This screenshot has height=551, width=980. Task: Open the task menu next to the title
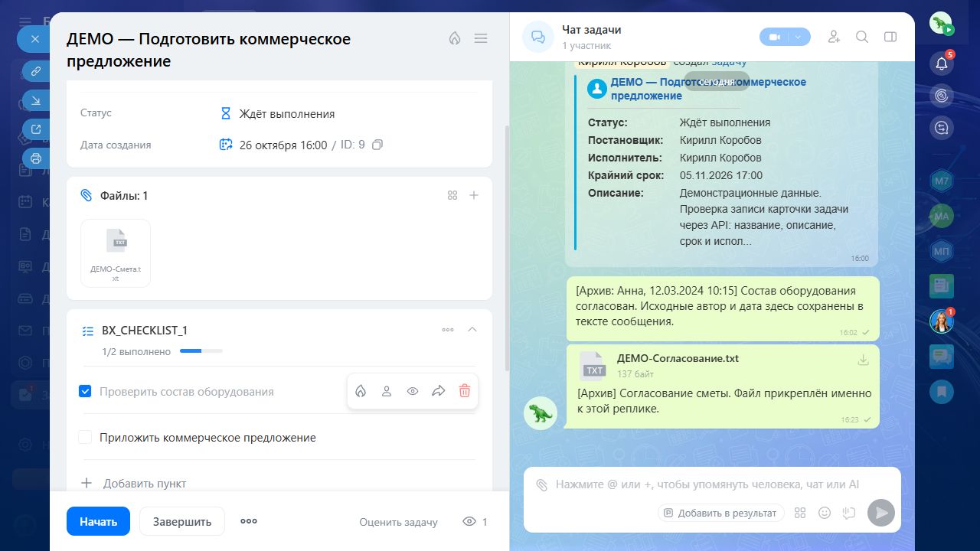tap(481, 38)
